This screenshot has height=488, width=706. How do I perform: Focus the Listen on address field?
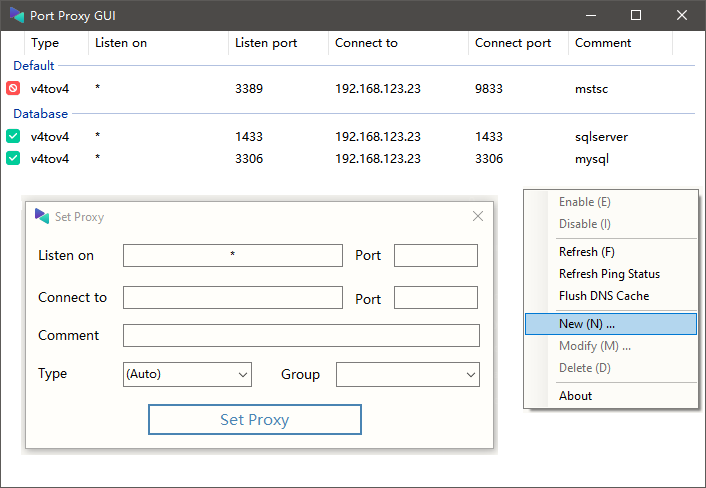233,255
